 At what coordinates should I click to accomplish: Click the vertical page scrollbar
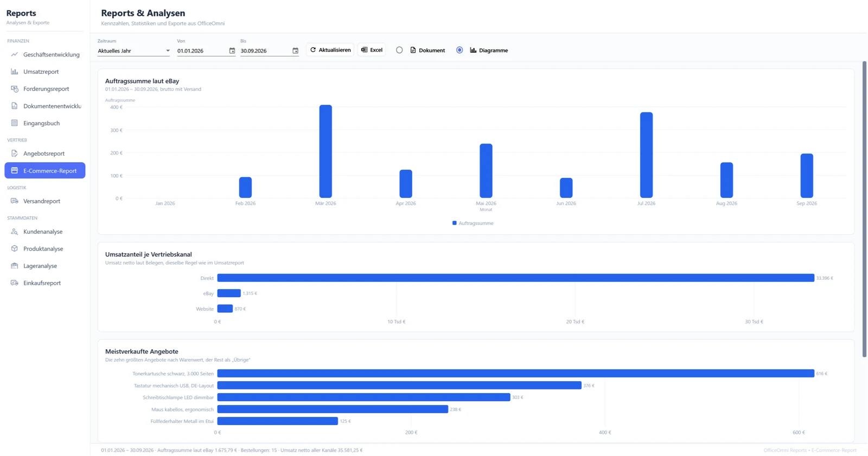coord(864,209)
